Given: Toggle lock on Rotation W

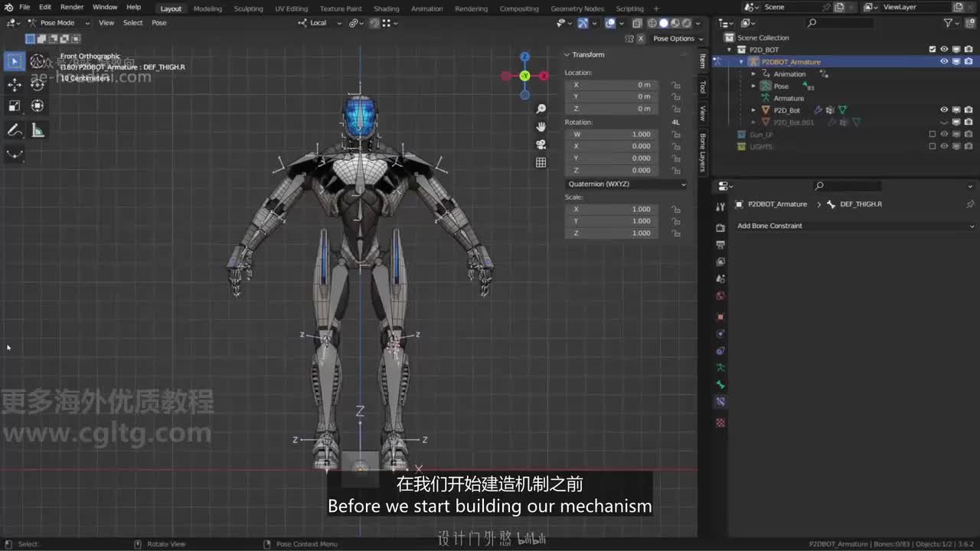Looking at the screenshot, I should coord(676,134).
